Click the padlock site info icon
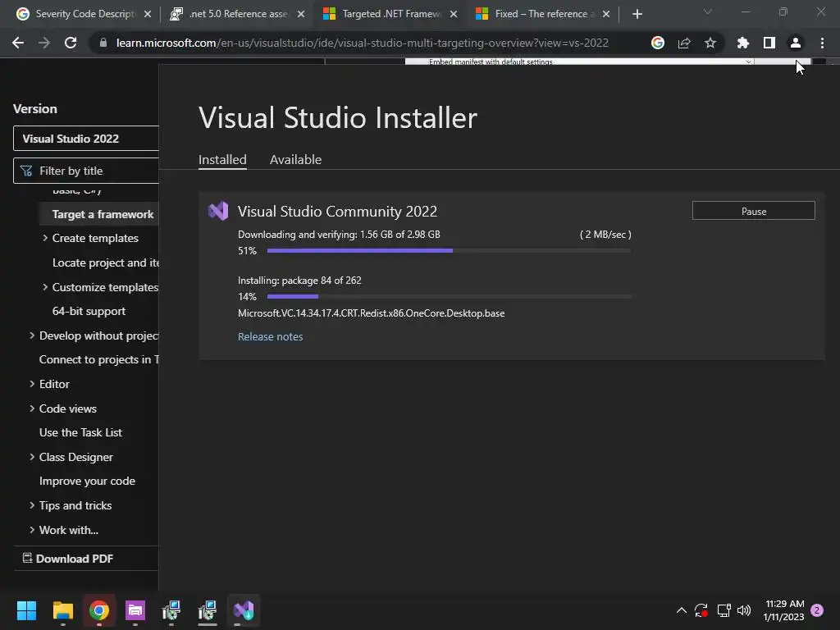840x630 pixels. [103, 43]
